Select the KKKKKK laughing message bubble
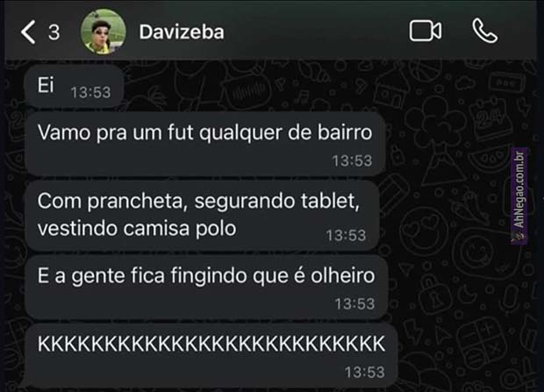 click(x=211, y=355)
